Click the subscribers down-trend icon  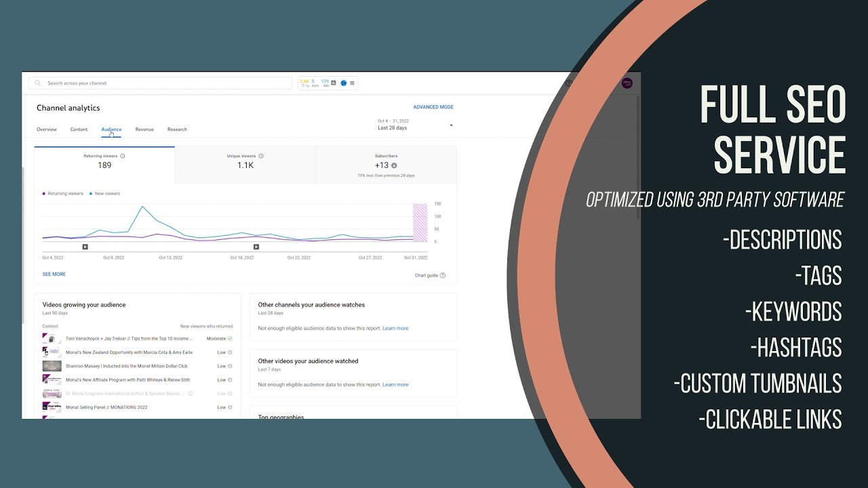394,165
